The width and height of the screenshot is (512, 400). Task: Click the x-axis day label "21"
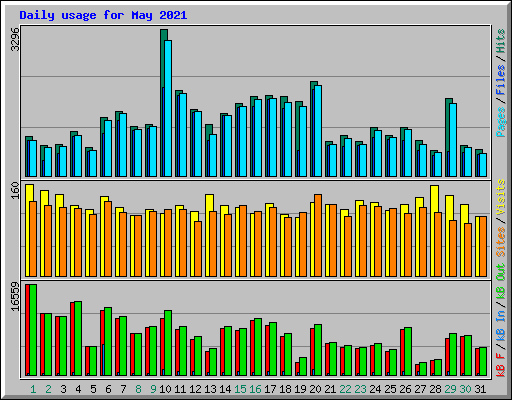[330, 389]
